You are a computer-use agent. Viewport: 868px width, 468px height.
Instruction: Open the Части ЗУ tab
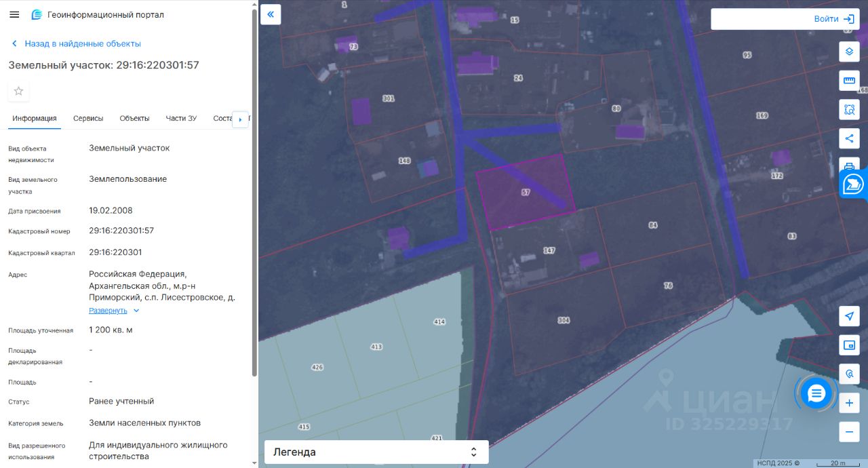coord(181,118)
